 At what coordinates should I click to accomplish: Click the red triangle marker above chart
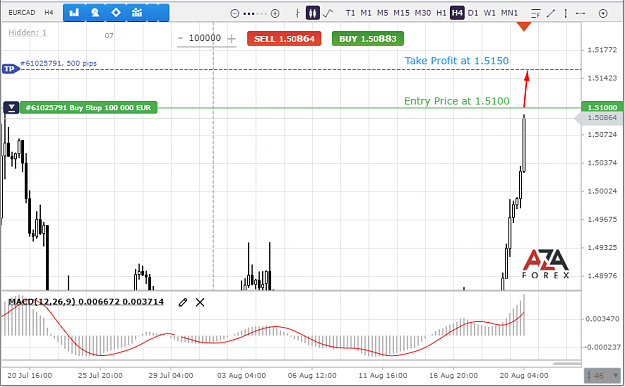pyautogui.click(x=524, y=27)
